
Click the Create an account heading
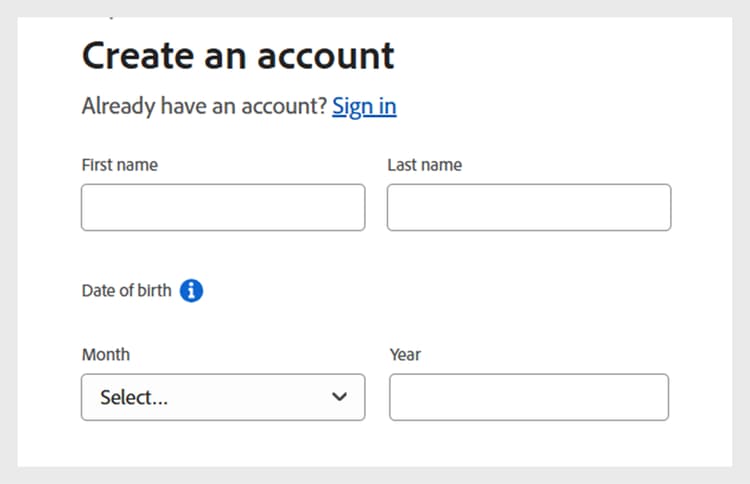point(238,55)
